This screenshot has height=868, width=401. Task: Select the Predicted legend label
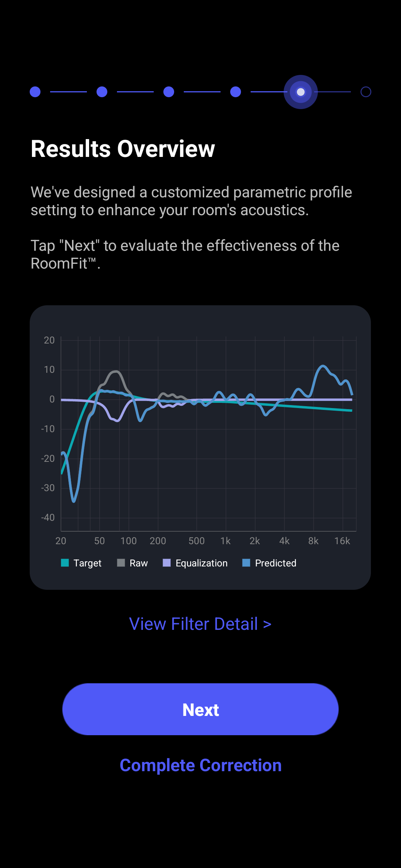pyautogui.click(x=276, y=563)
